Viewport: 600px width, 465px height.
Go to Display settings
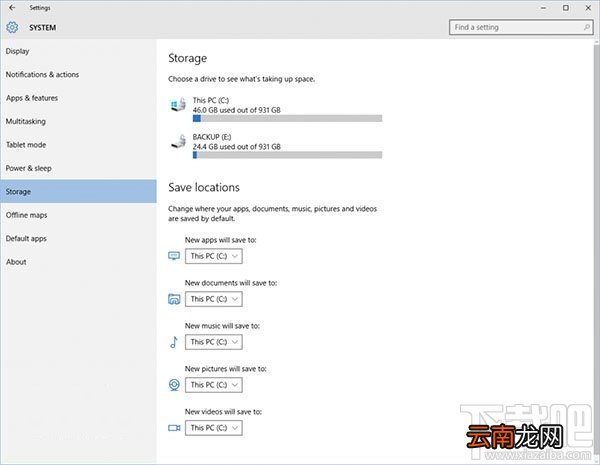78,51
